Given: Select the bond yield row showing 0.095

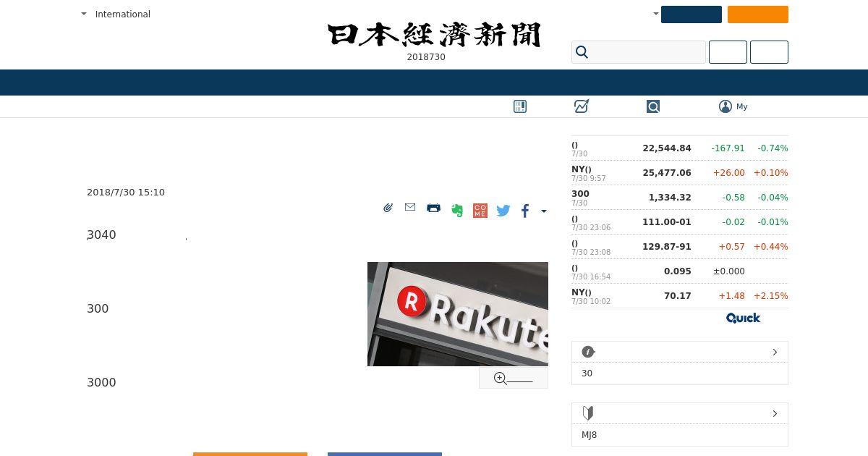Looking at the screenshot, I should pos(680,271).
